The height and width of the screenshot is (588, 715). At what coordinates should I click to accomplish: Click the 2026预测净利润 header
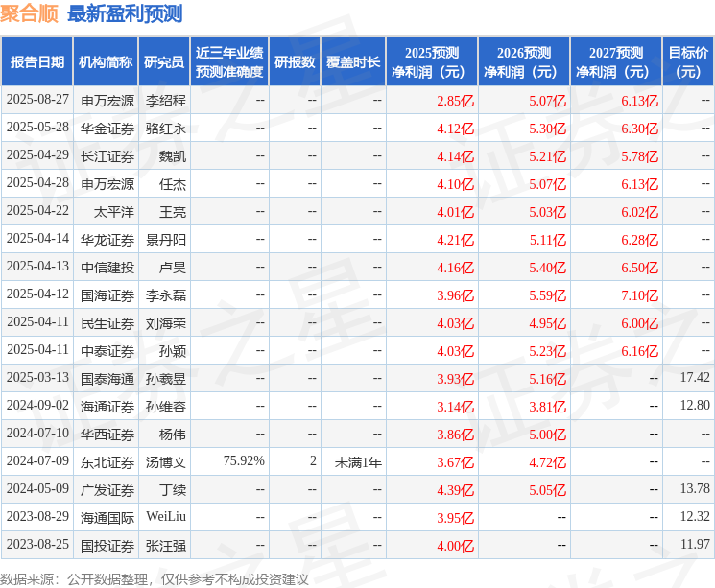[x=524, y=62]
